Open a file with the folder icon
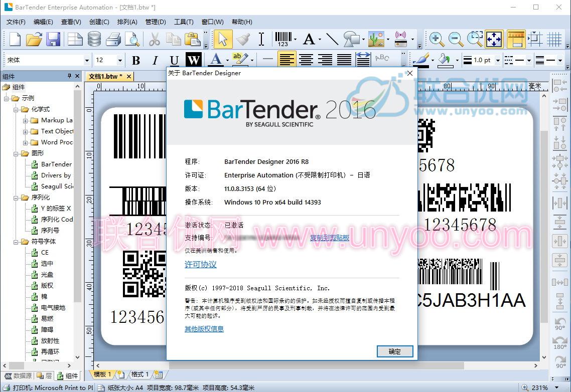Viewport: 571px width, 392px height. [x=34, y=39]
